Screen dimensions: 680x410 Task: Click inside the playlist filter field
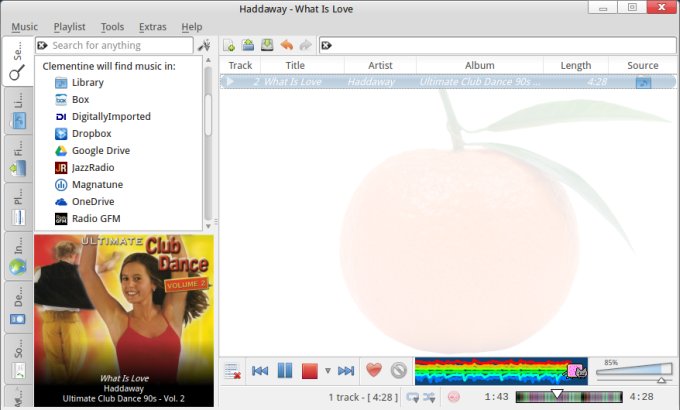click(x=498, y=45)
